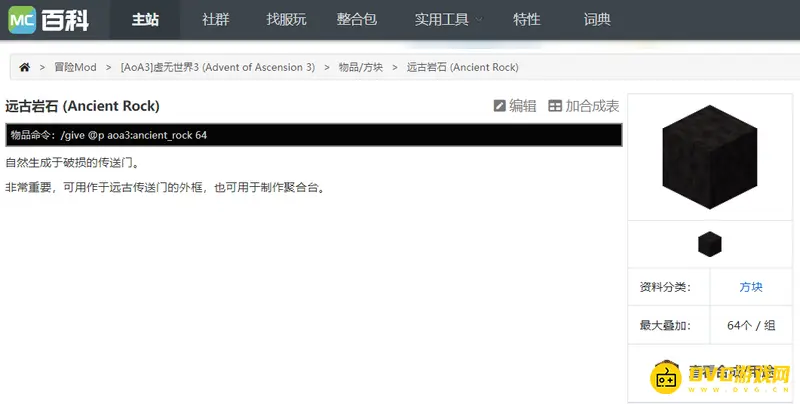Image resolution: width=800 pixels, height=404 pixels.
Task: Click the blue 方块 category link
Action: coord(750,287)
